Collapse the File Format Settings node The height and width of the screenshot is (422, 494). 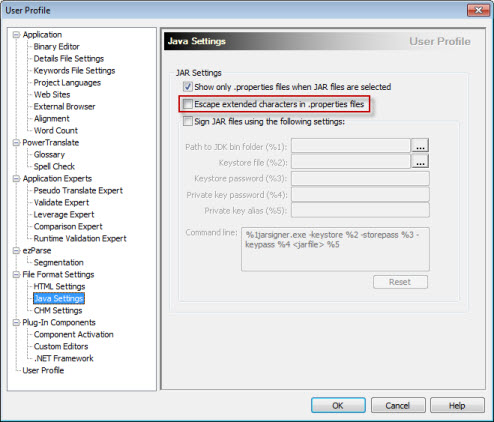(16, 275)
